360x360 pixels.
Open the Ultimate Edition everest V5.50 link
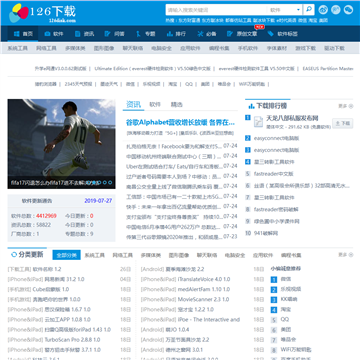[x=153, y=69]
